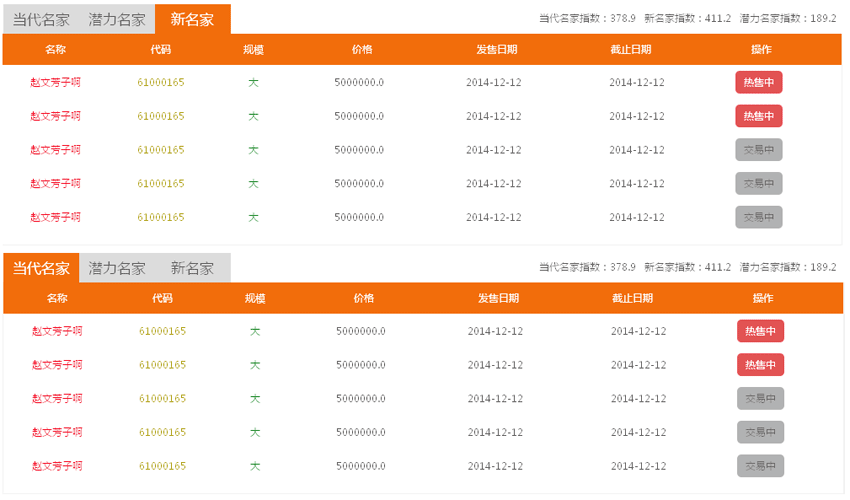Click 代码 column header in upper table

tap(160, 49)
